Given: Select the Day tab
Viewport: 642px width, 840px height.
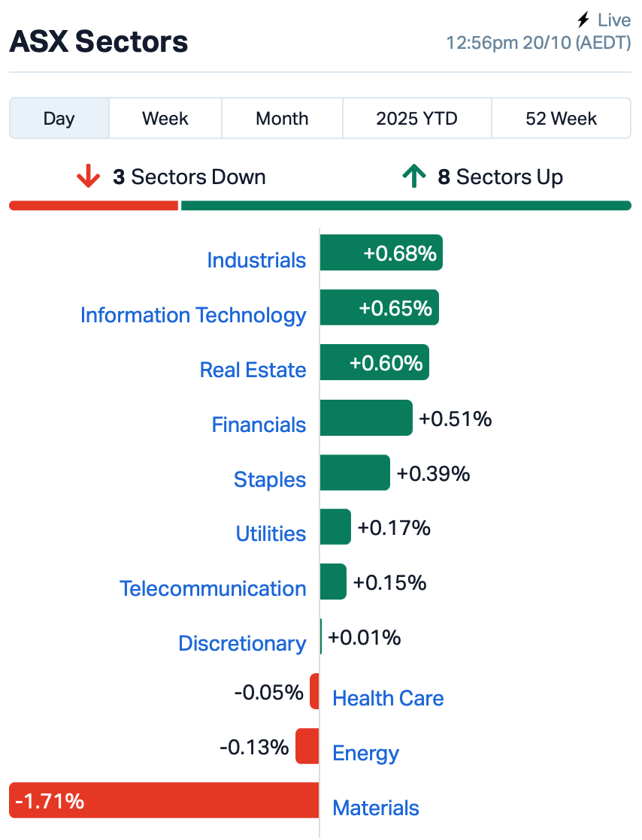Looking at the screenshot, I should click(59, 119).
